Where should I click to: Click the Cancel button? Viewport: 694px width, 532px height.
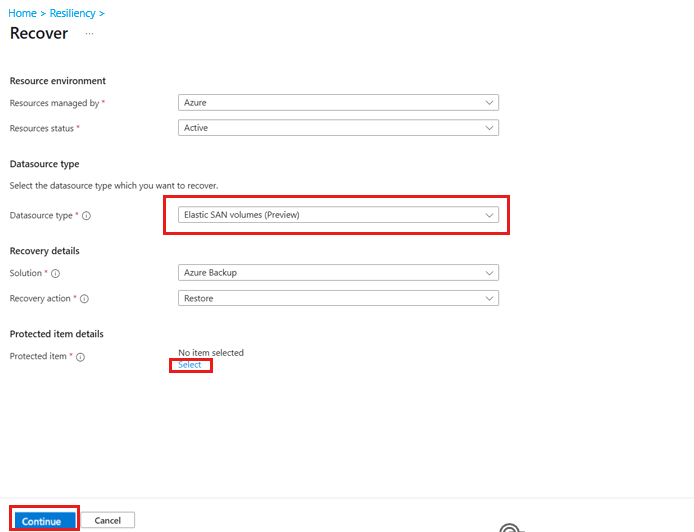coord(108,520)
